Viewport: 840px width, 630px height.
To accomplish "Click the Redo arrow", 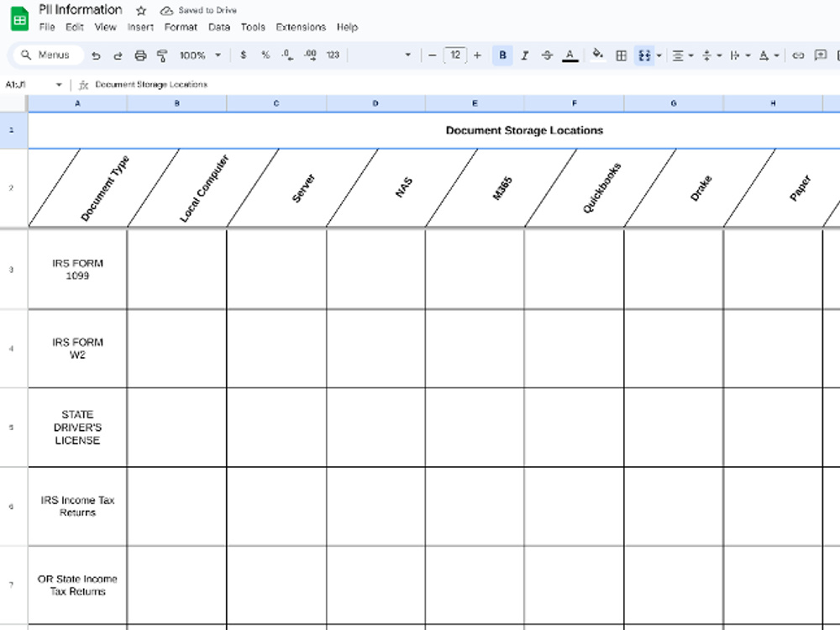I will tap(118, 55).
